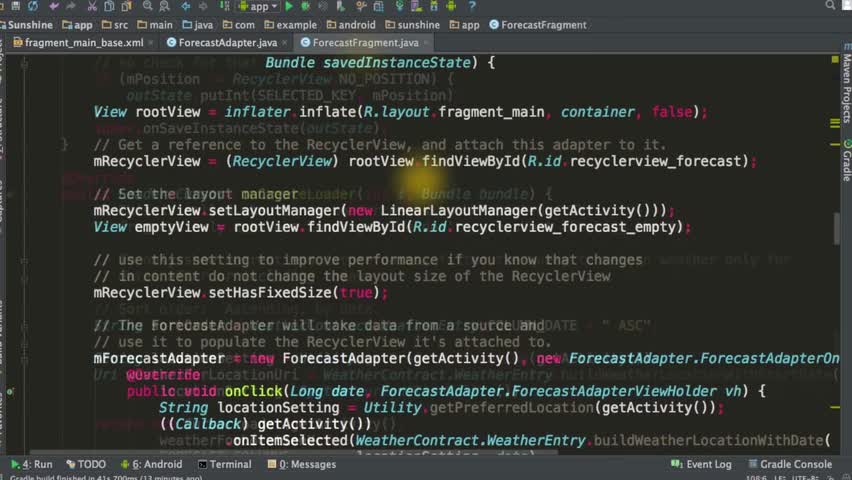Image resolution: width=852 pixels, height=480 pixels.
Task: Select the Sunshine breadcrumb
Action: point(27,25)
